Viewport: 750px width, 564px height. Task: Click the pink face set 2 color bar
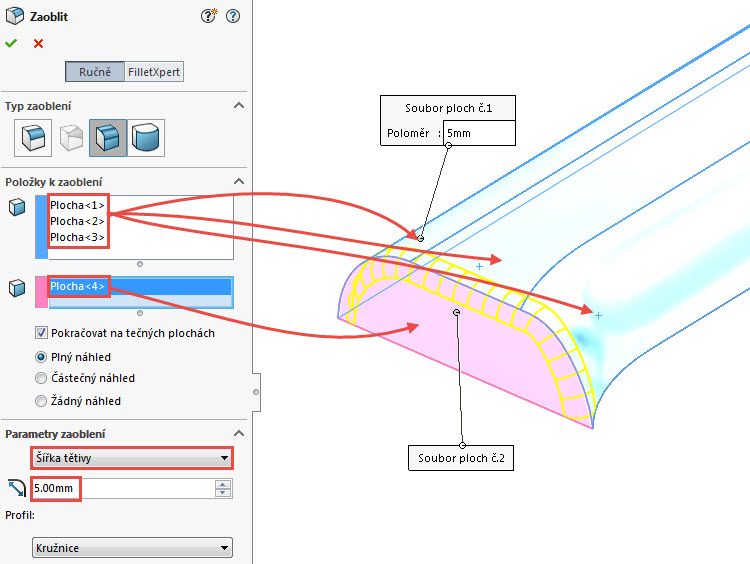tap(42, 292)
